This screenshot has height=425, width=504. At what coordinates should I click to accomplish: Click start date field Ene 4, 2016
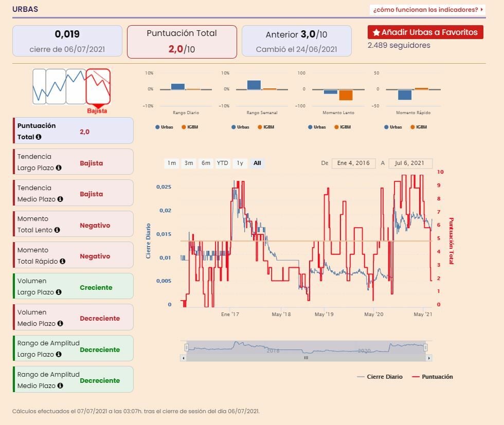354,163
